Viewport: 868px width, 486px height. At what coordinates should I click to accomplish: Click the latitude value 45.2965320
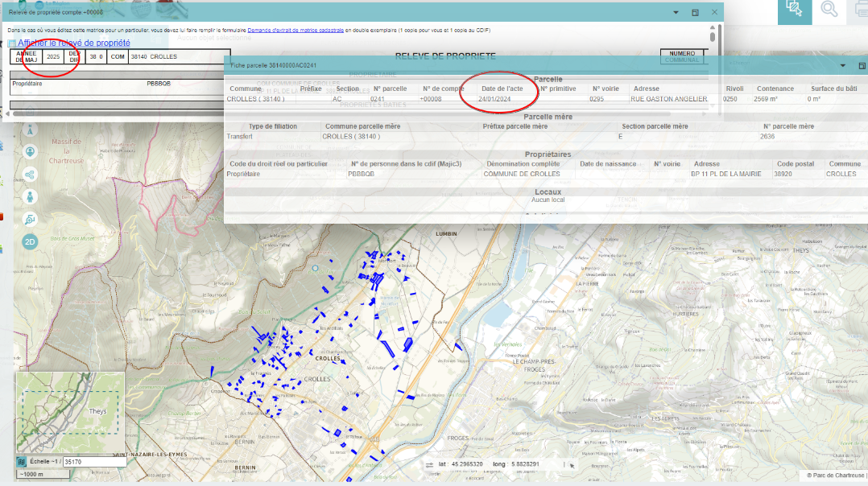pyautogui.click(x=468, y=464)
